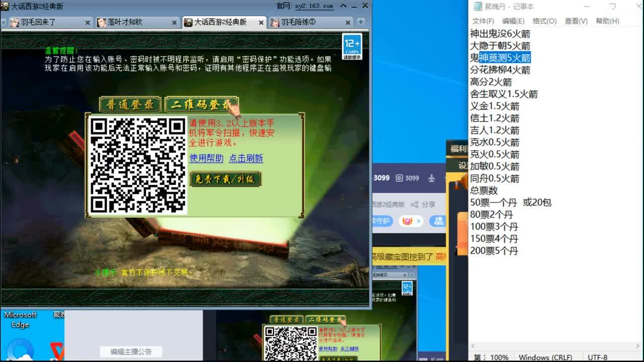Open Notepad 文件(F) menu
The image size is (644, 362).
pyautogui.click(x=483, y=21)
